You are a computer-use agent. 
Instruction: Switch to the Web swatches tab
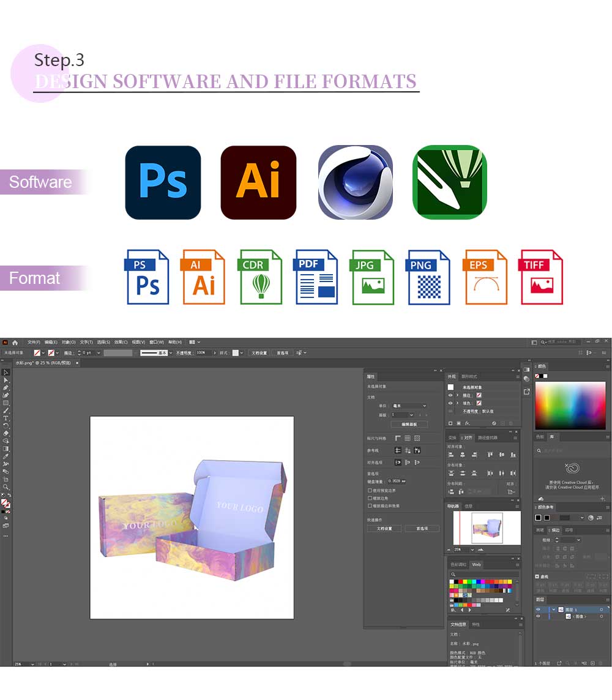pos(476,564)
